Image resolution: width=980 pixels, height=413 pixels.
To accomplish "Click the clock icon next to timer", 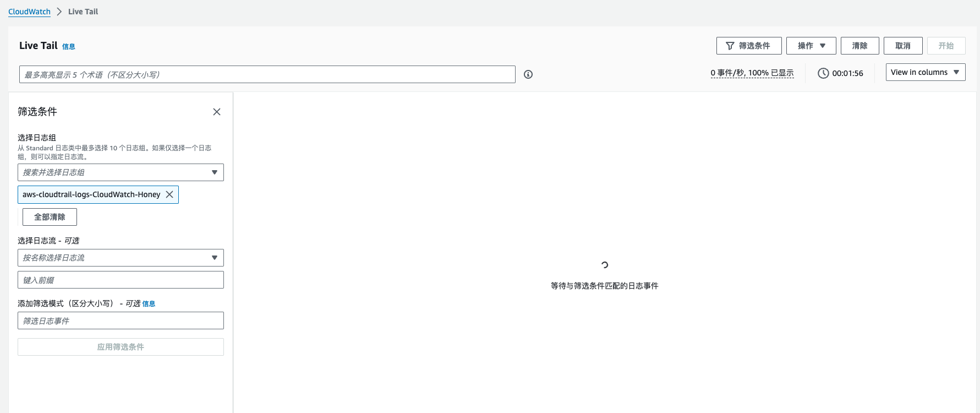I will 823,73.
